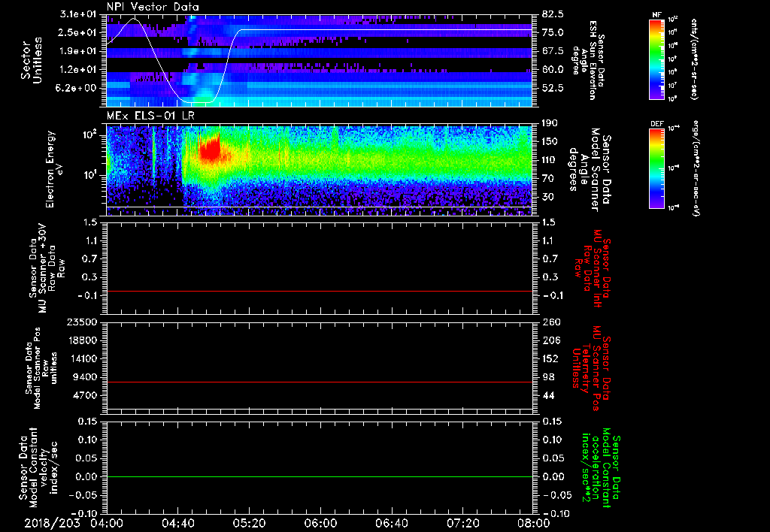770x532 pixels.
Task: Click the white sun elevation curve peak
Action: tap(134, 19)
